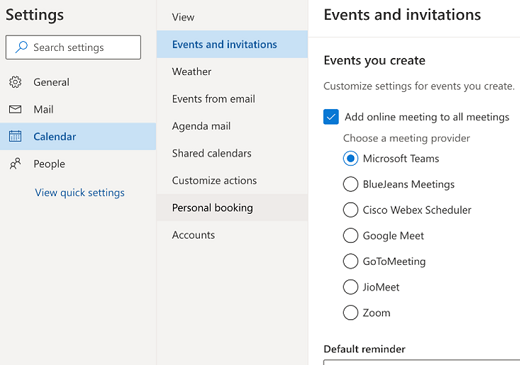Image resolution: width=520 pixels, height=365 pixels.
Task: Click the Choose a meeting provider label
Action: (406, 138)
